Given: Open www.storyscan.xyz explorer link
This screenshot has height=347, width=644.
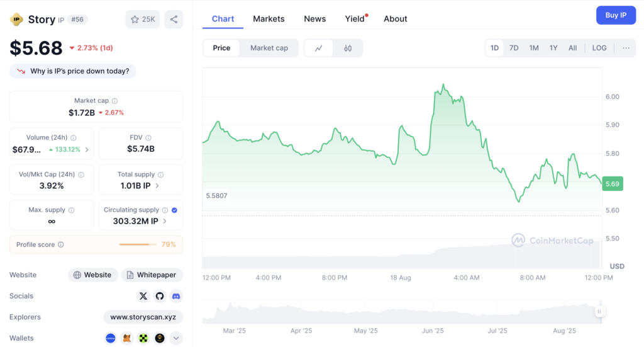Looking at the screenshot, I should point(143,317).
